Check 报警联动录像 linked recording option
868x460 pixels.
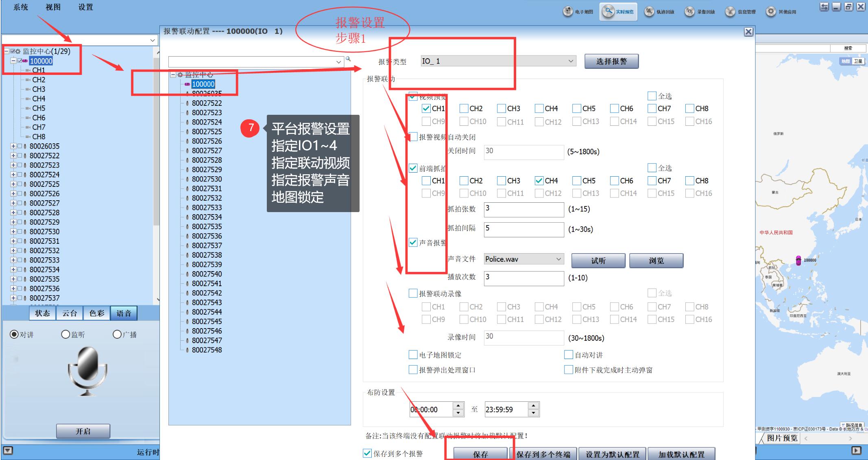tap(413, 294)
